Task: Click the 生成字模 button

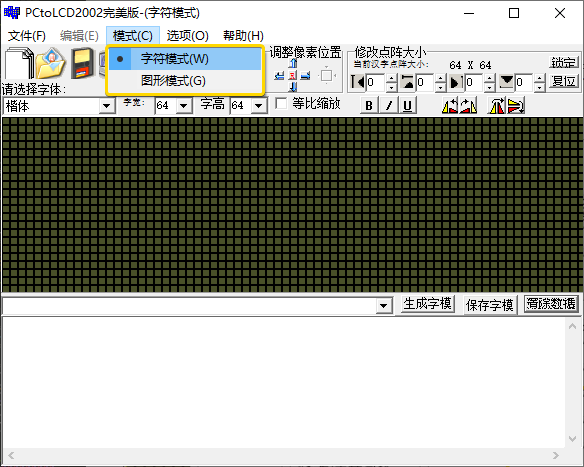Action: coord(428,304)
